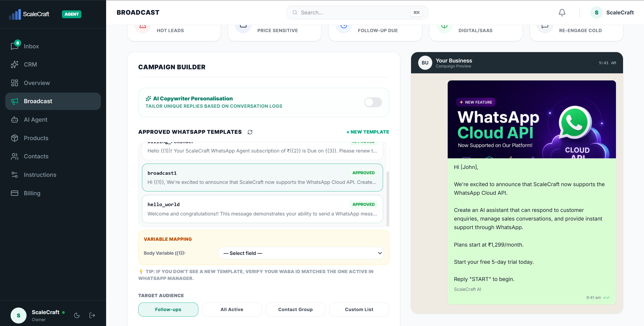Click the APPROVED badge on hello_world

363,204
